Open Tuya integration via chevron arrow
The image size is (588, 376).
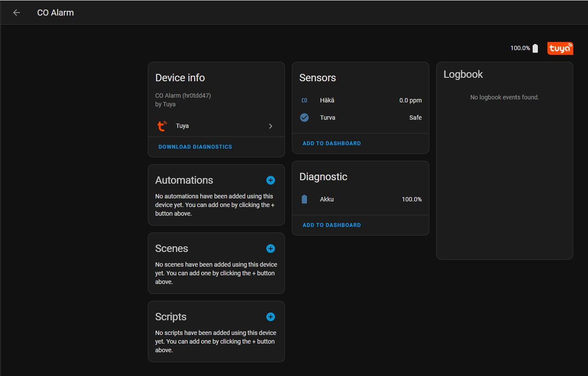[271, 126]
